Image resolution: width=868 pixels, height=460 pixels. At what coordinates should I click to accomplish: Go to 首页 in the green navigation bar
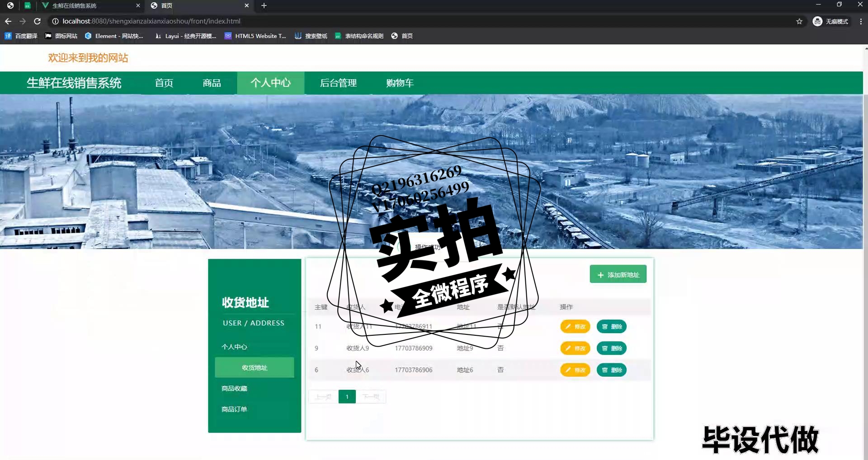point(164,83)
